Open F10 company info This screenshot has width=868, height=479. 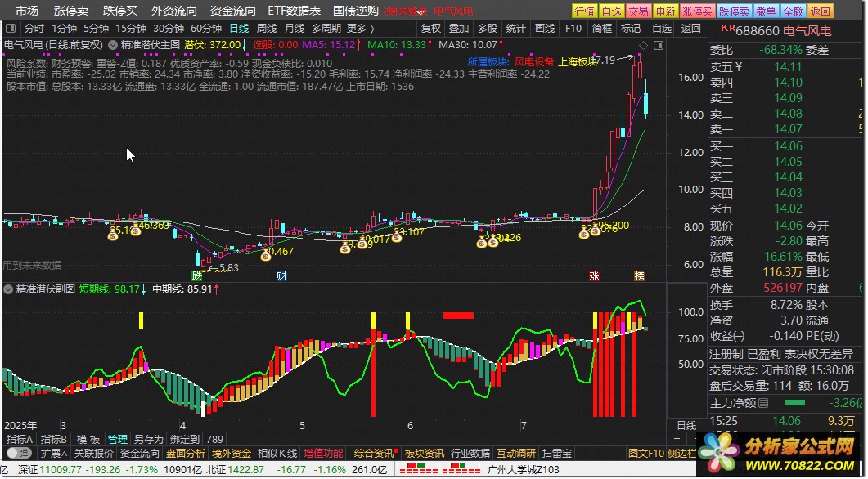click(573, 29)
